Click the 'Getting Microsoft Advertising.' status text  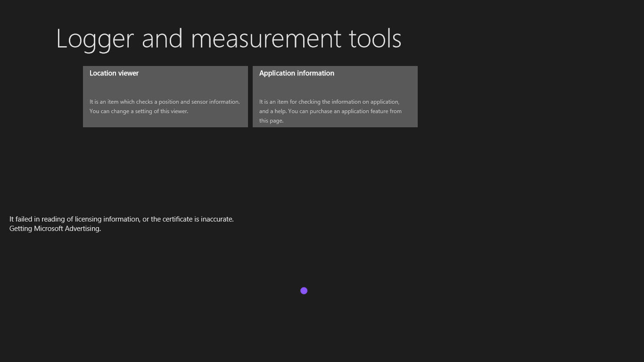(55, 229)
